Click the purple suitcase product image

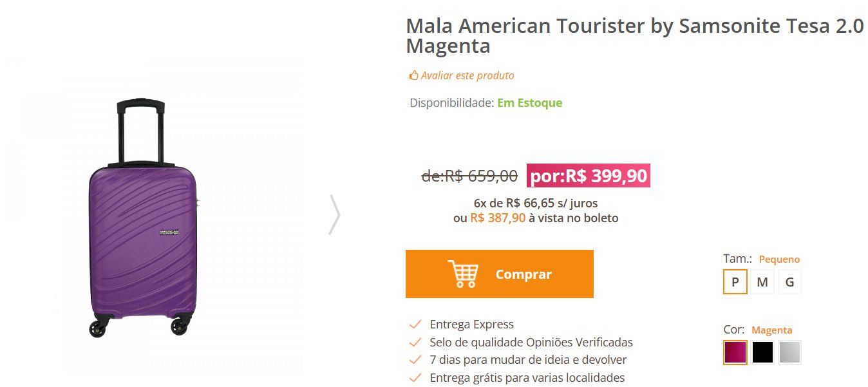(142, 218)
